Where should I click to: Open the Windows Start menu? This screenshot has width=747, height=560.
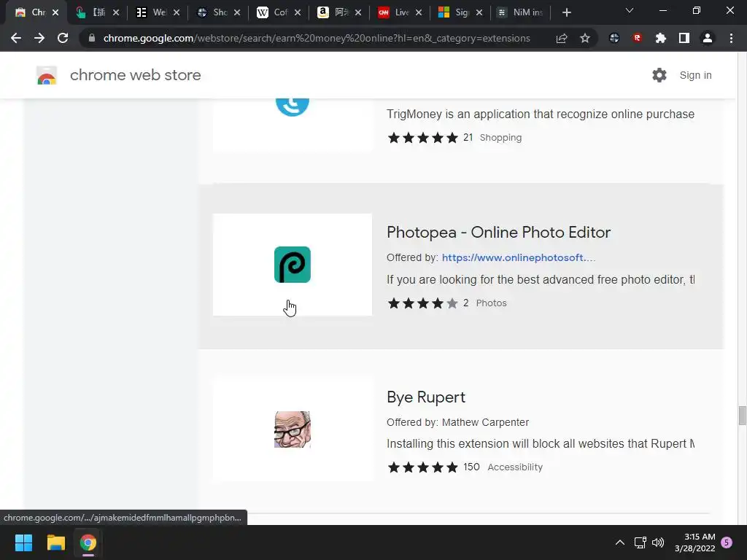point(23,542)
